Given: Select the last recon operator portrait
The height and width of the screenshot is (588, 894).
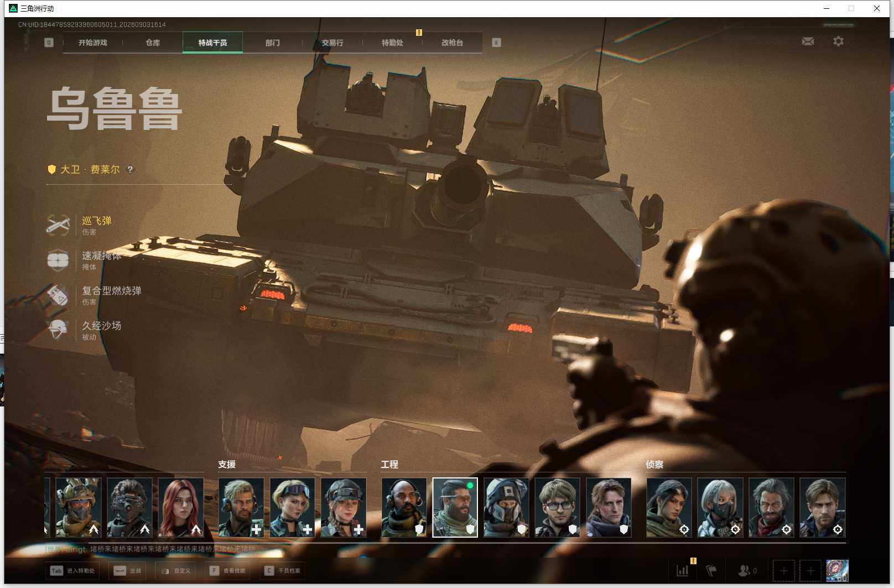Looking at the screenshot, I should pyautogui.click(x=823, y=508).
